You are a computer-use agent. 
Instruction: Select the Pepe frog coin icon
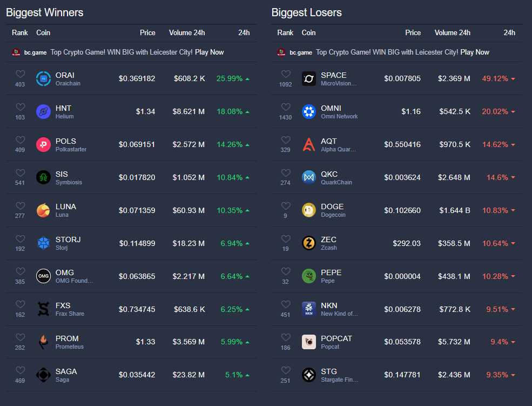[x=309, y=276]
